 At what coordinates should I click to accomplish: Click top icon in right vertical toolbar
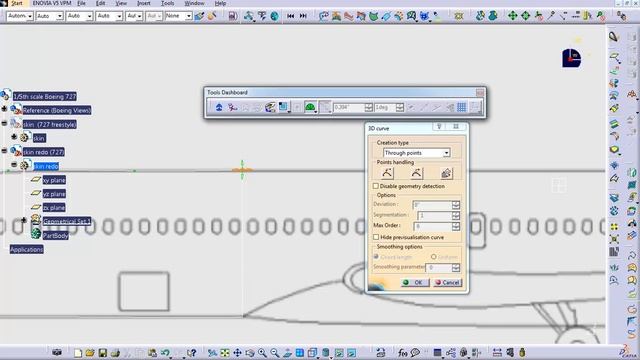(x=614, y=37)
